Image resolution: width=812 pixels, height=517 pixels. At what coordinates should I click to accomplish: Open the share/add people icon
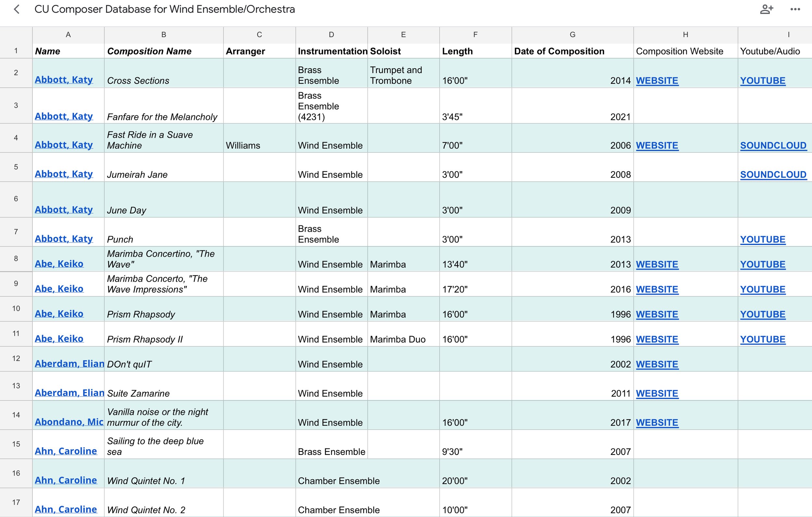coord(766,9)
